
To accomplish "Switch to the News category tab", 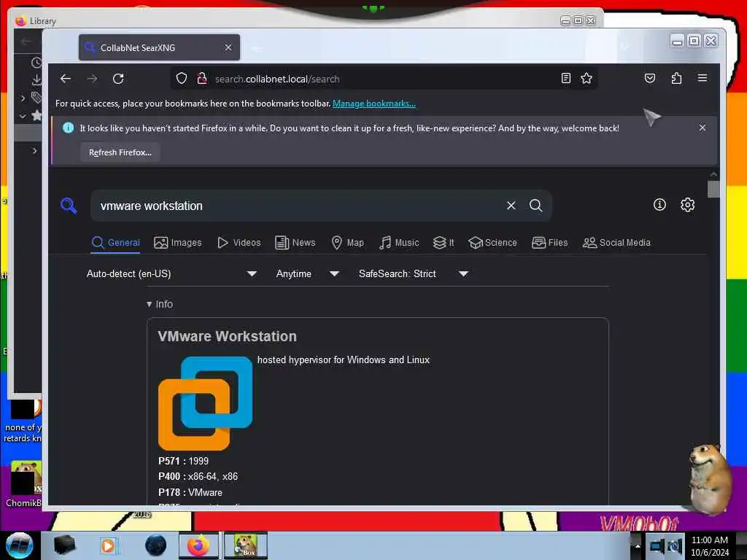I will point(295,242).
